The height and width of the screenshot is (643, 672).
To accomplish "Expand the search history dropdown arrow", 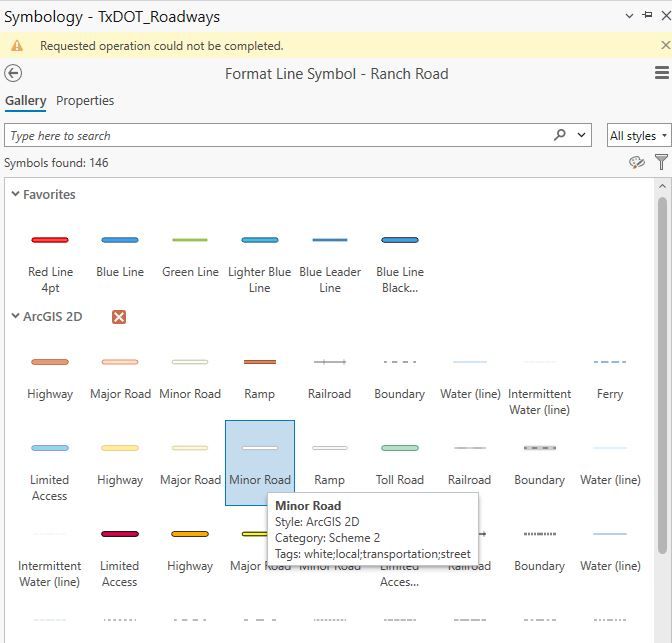I will [x=583, y=135].
